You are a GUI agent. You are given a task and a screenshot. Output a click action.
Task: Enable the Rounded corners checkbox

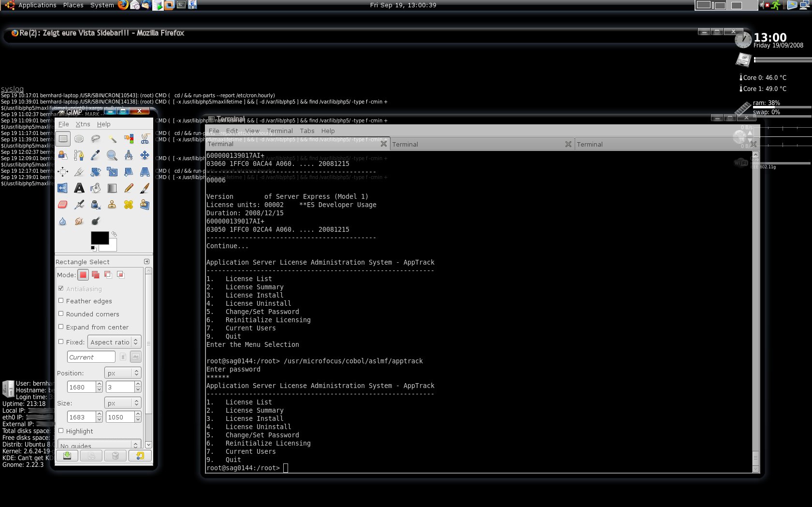[x=61, y=313]
